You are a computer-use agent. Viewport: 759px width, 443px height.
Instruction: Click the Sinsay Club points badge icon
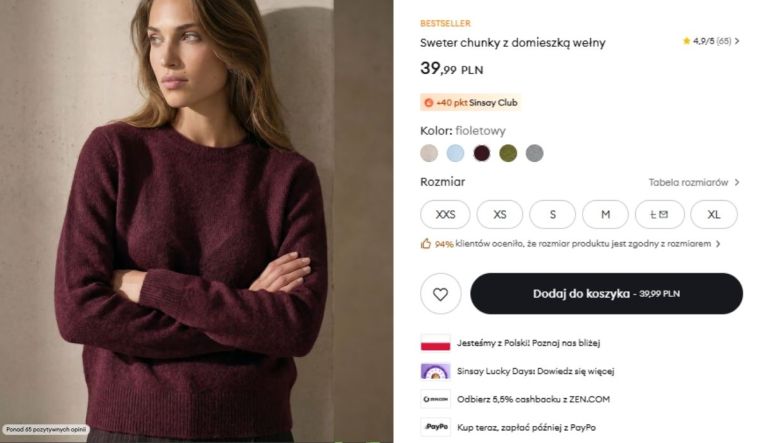[428, 103]
